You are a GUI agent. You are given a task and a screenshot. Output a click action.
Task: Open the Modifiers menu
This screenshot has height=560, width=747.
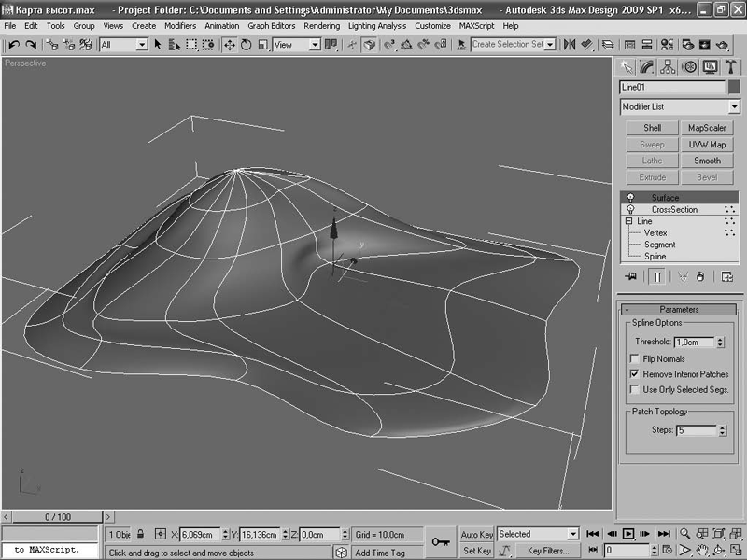click(180, 26)
